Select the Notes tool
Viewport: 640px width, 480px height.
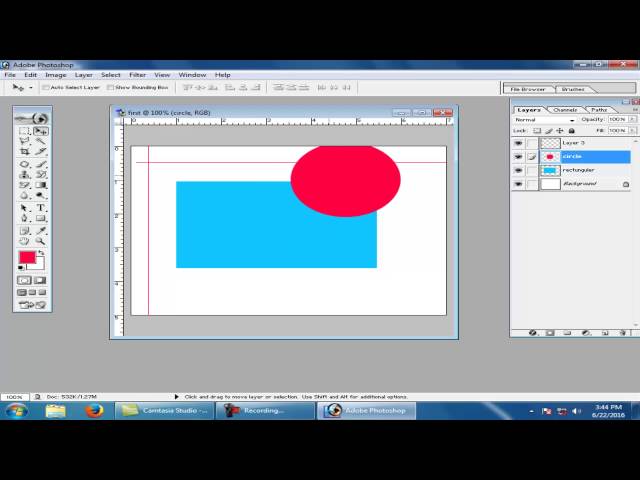(24, 231)
